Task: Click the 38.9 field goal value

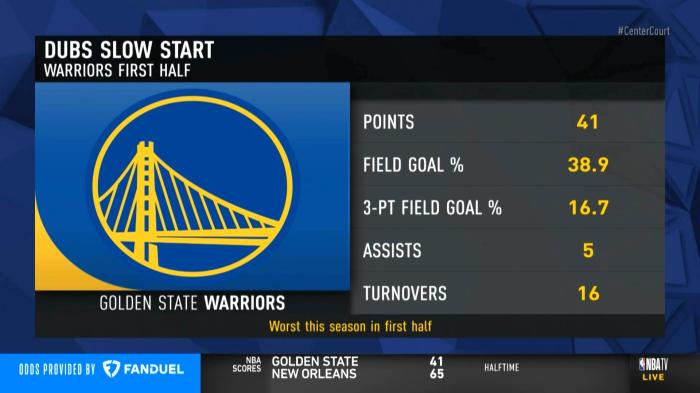Action: pyautogui.click(x=588, y=165)
